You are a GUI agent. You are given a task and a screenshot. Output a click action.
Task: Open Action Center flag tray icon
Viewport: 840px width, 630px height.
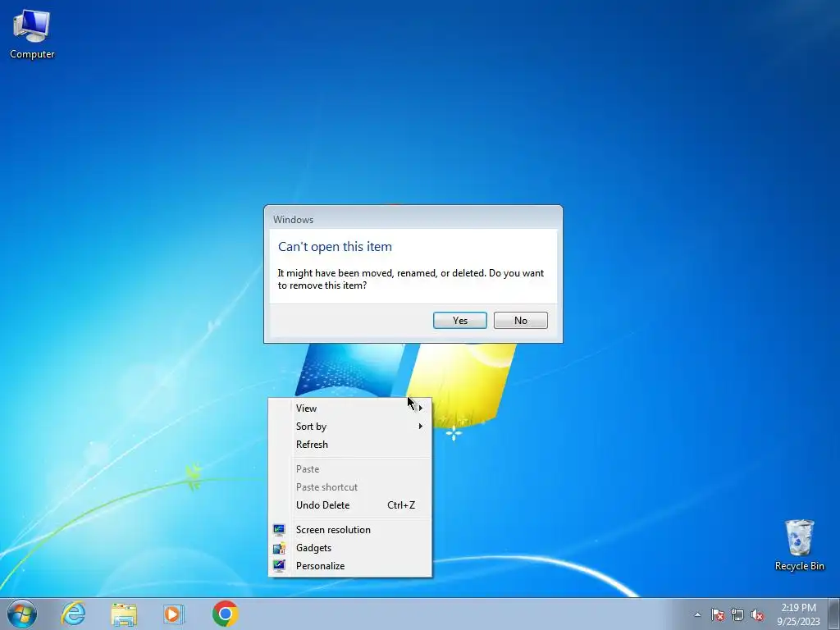click(718, 614)
